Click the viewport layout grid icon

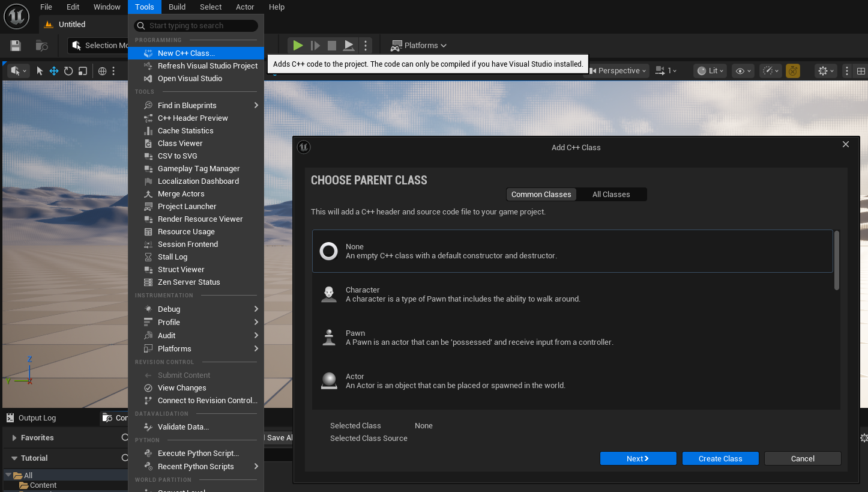tap(861, 71)
